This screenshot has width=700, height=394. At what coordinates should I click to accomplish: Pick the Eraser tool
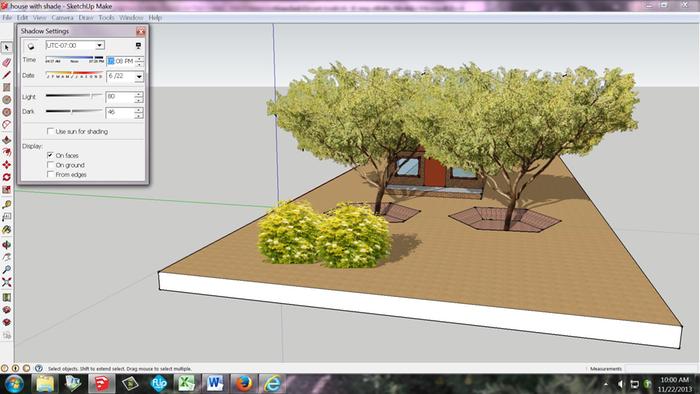click(6, 62)
